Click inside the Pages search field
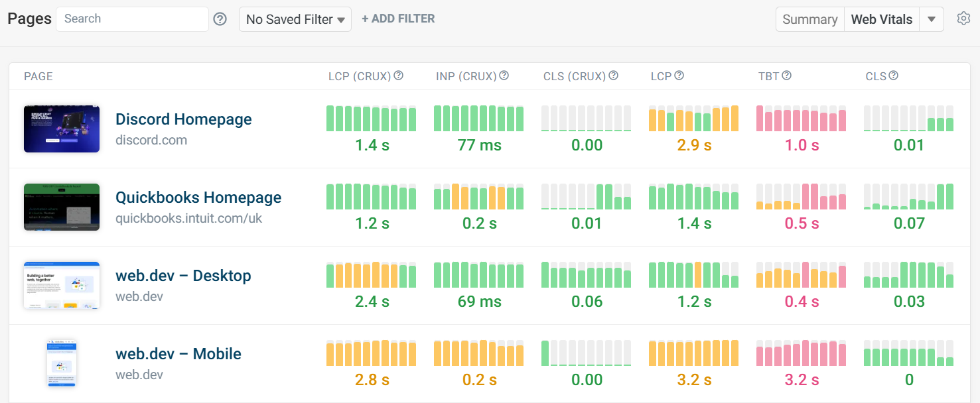This screenshot has height=403, width=980. [131, 19]
